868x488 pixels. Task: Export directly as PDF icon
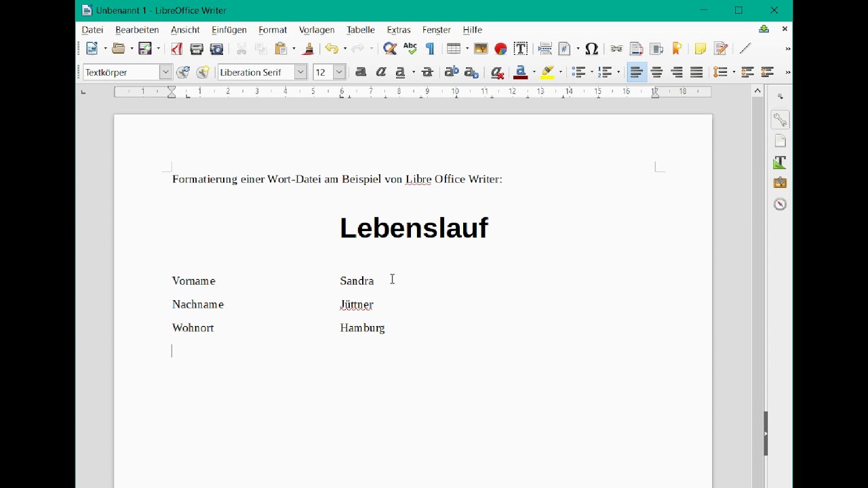[177, 49]
